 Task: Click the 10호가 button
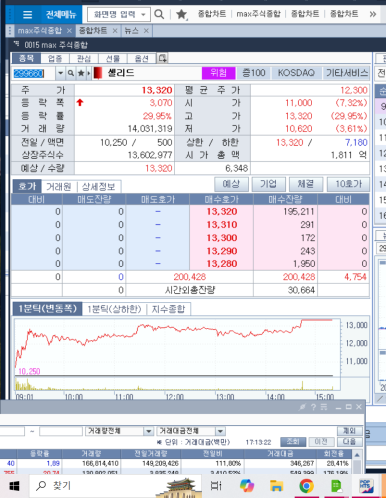click(348, 184)
